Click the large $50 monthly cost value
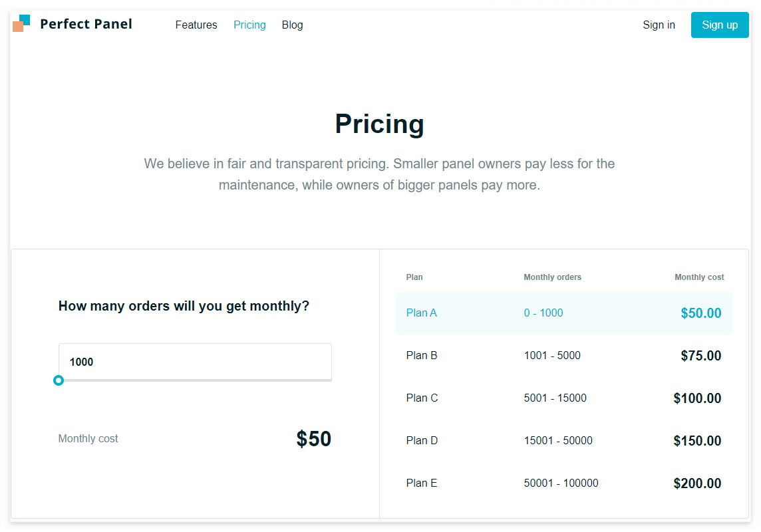761x532 pixels. coord(313,439)
